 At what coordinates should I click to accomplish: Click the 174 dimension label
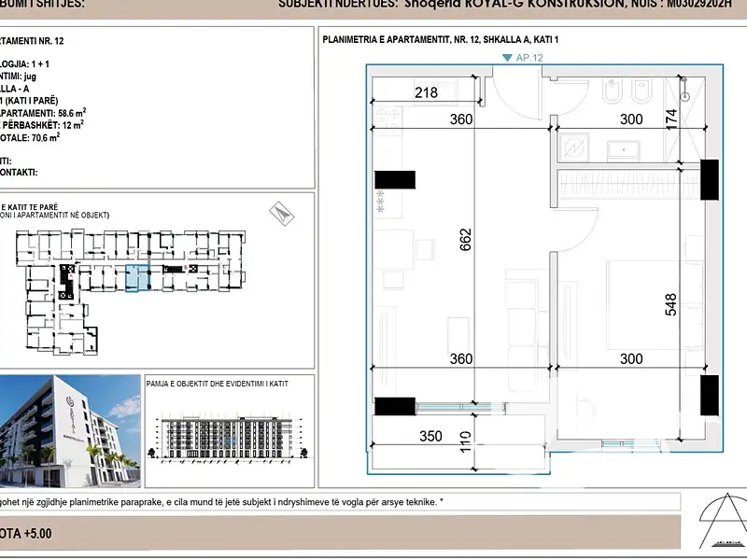point(670,119)
